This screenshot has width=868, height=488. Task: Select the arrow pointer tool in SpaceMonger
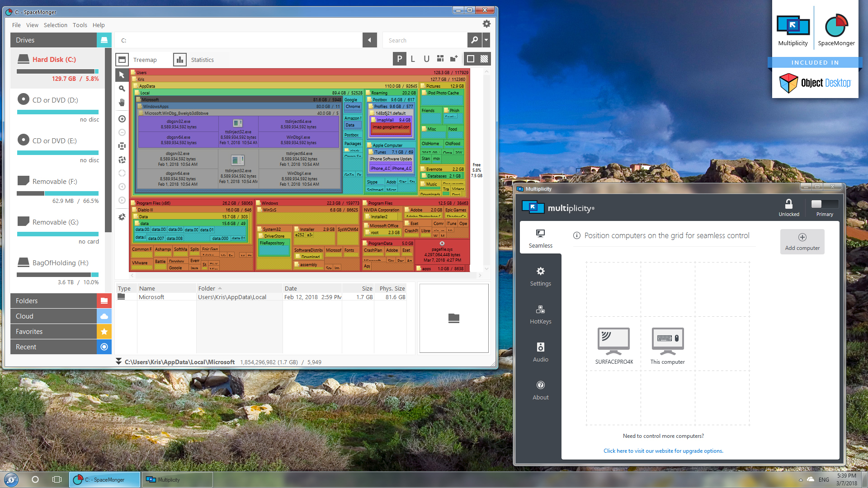click(122, 75)
